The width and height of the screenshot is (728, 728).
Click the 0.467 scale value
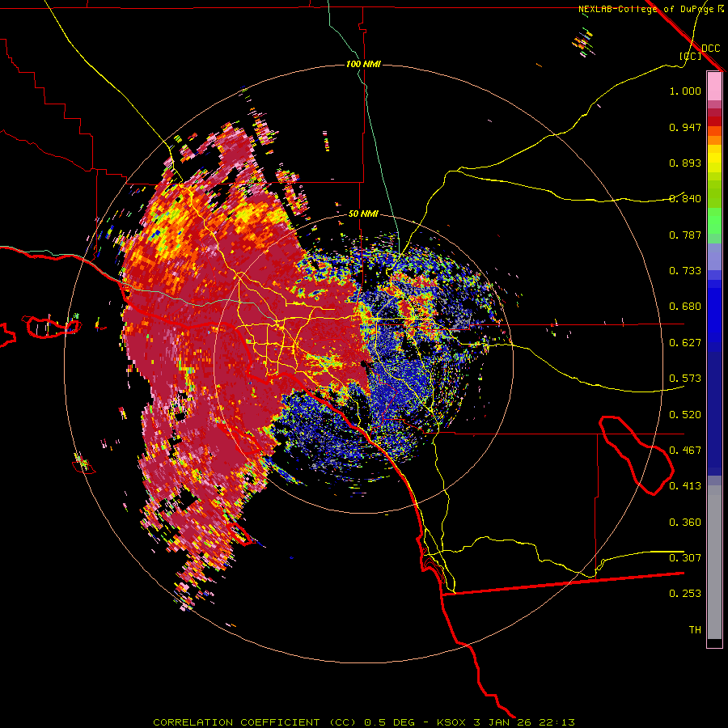click(x=685, y=451)
